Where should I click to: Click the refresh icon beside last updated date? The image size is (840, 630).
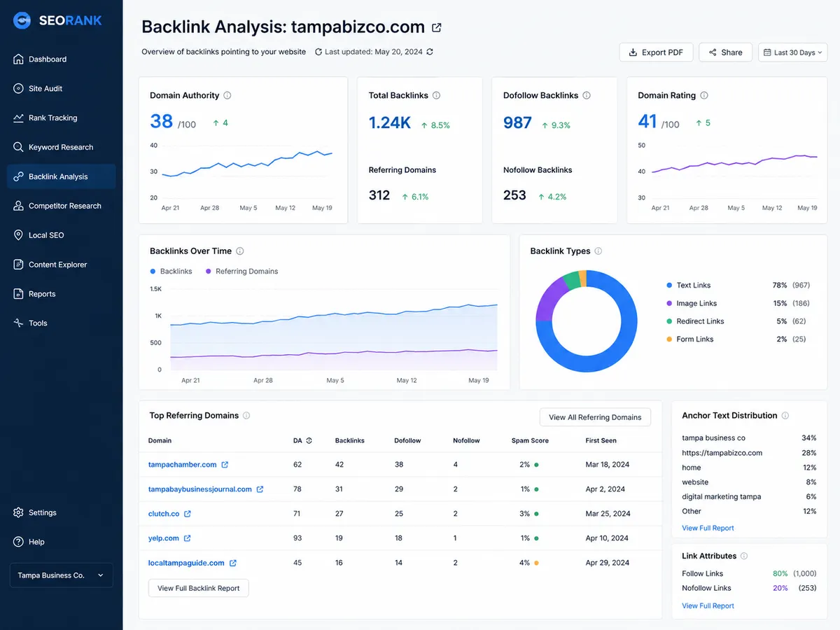click(x=430, y=52)
